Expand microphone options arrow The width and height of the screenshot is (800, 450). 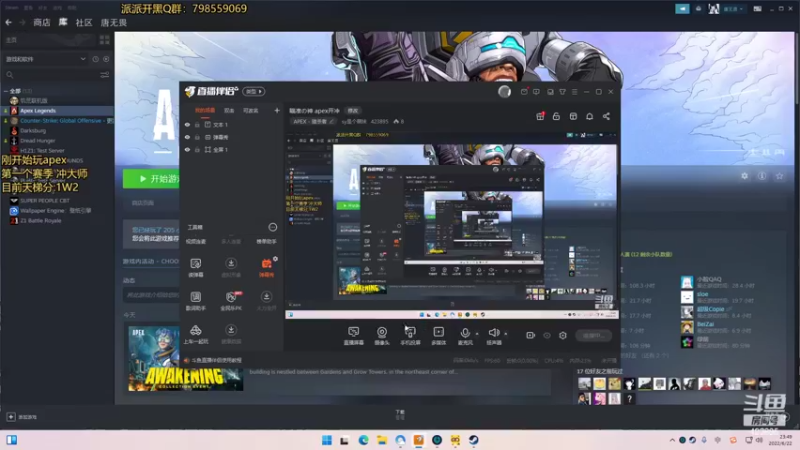pyautogui.click(x=477, y=334)
